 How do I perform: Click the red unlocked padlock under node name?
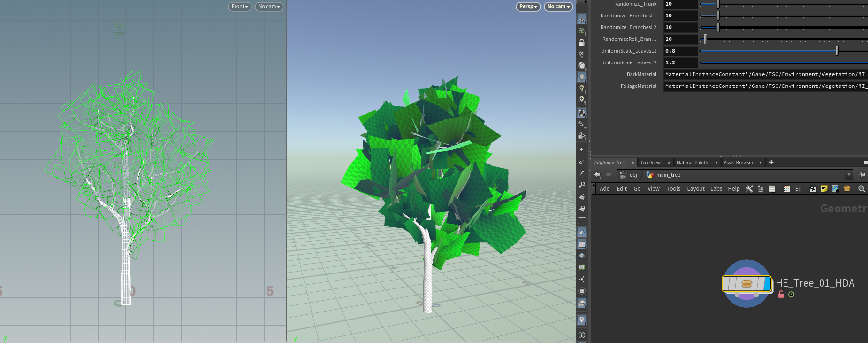[781, 295]
